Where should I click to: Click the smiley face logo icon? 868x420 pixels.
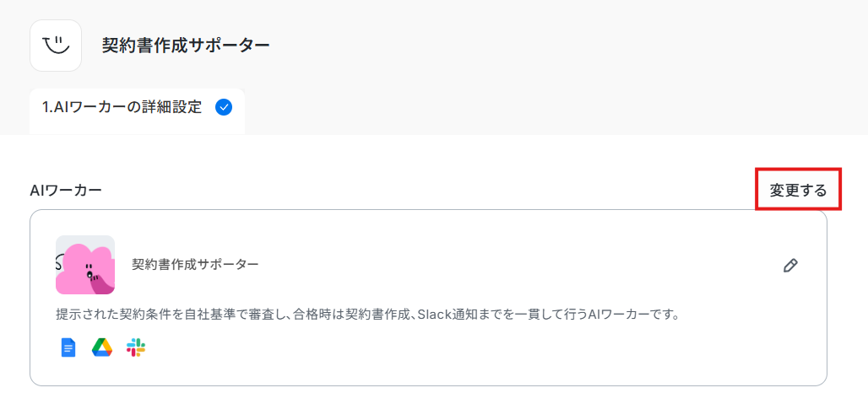click(x=56, y=45)
